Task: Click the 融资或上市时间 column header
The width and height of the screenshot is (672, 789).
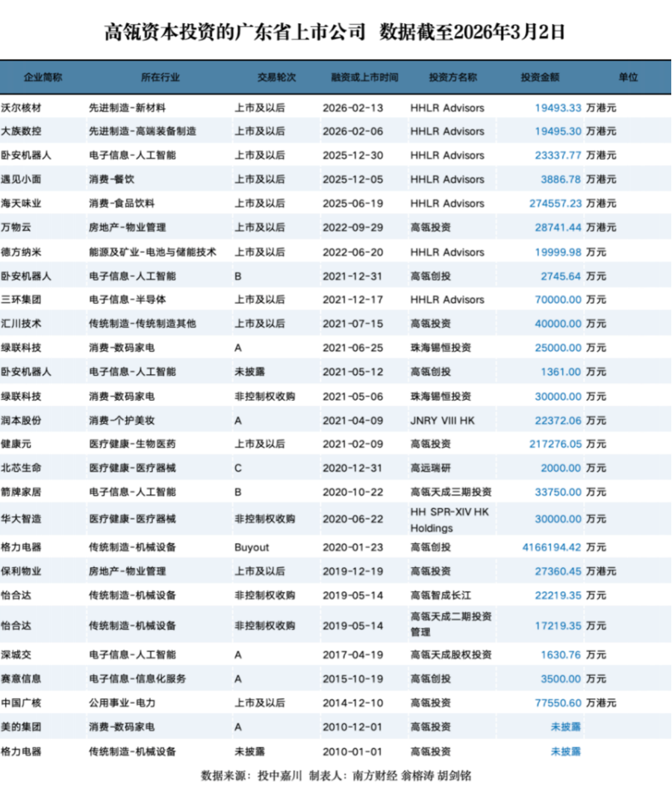Action: pyautogui.click(x=364, y=77)
